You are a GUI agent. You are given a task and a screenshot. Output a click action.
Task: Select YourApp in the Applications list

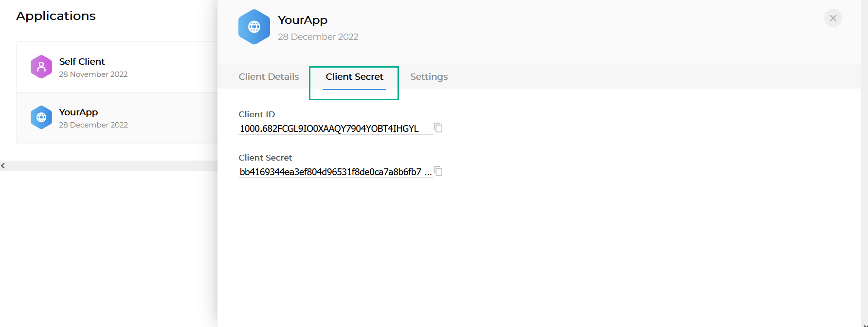pyautogui.click(x=117, y=118)
